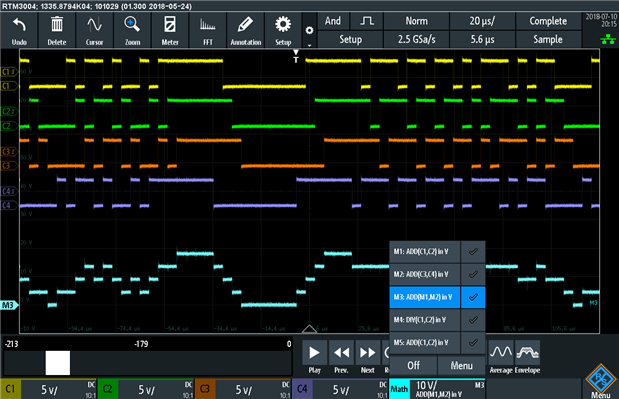Click the C4 trigger level marker
Viewport: 619px width, 399px height.
click(9, 191)
